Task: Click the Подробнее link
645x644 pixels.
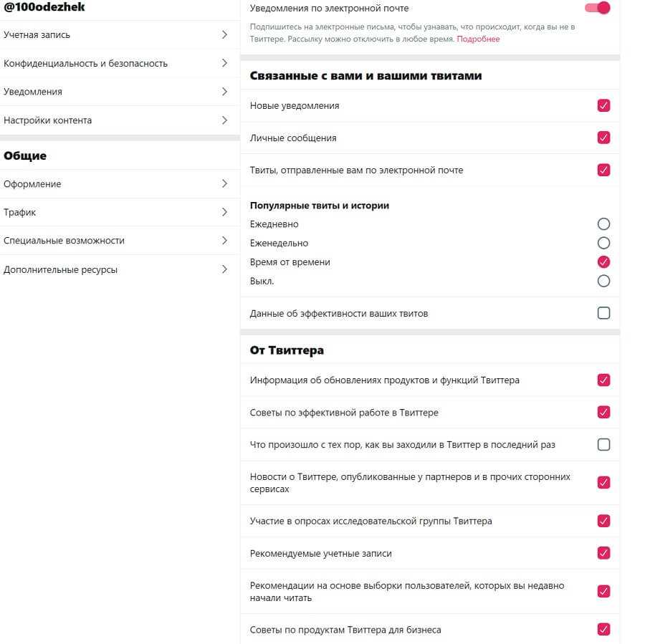Action: point(478,39)
